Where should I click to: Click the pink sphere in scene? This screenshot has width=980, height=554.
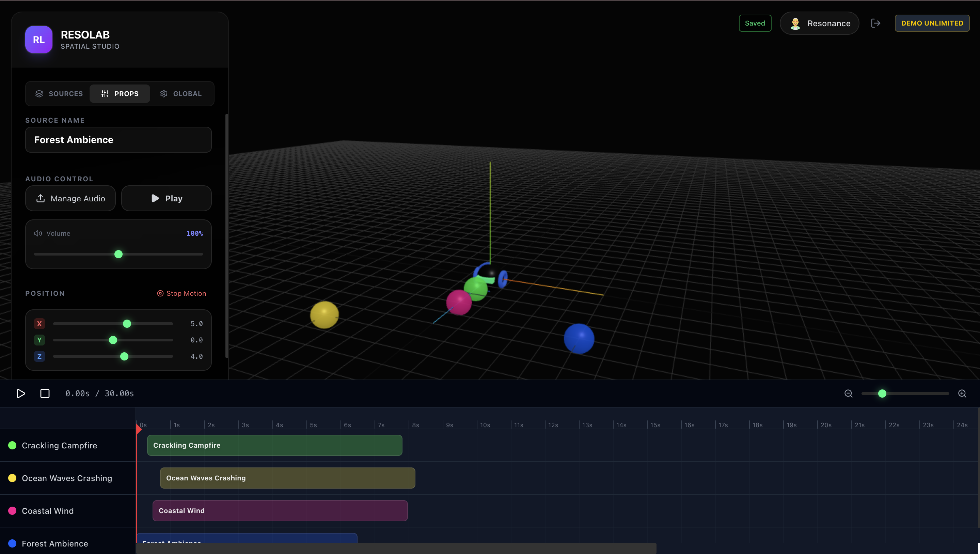point(458,302)
